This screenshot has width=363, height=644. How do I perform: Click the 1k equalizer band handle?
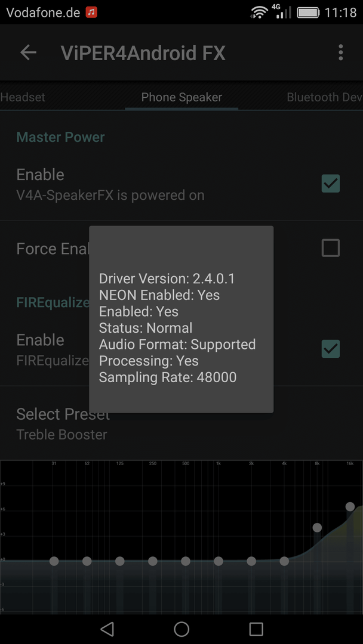pyautogui.click(x=219, y=561)
